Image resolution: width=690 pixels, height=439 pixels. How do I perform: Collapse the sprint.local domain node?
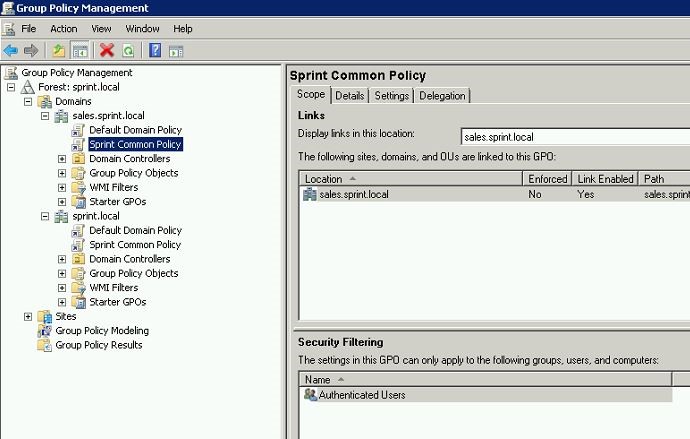coord(45,216)
